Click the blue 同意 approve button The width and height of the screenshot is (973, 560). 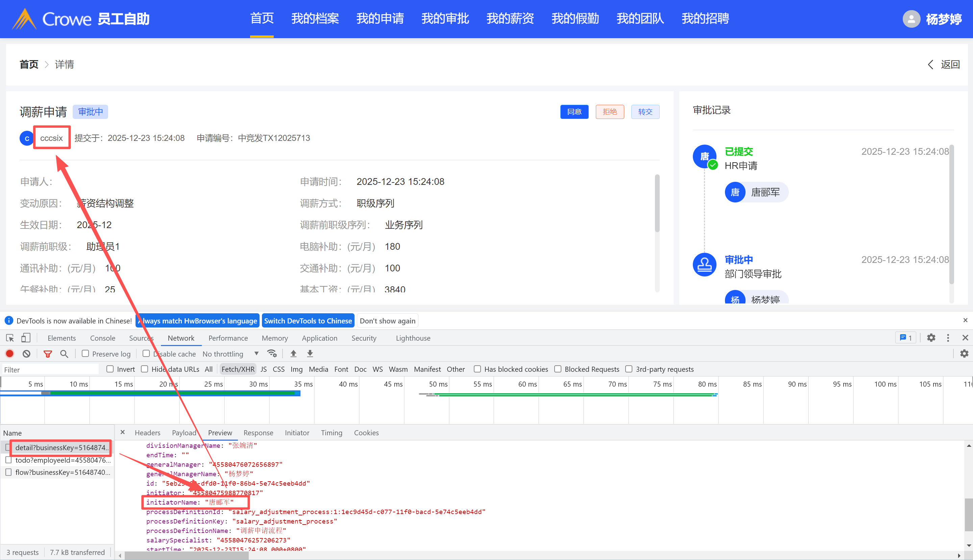pyautogui.click(x=574, y=112)
